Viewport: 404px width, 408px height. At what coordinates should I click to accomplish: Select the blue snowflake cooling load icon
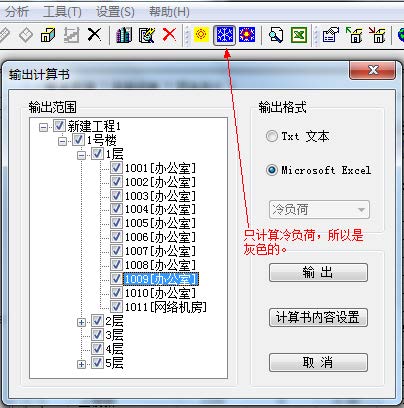224,35
